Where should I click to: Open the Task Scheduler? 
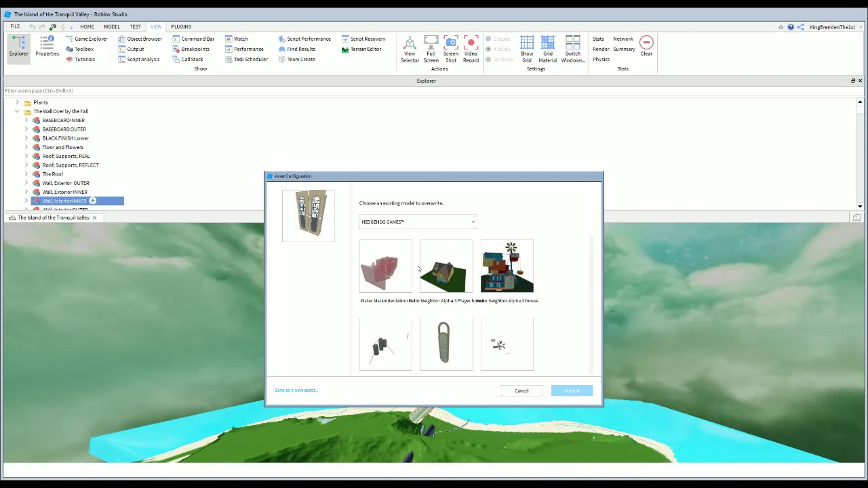247,59
